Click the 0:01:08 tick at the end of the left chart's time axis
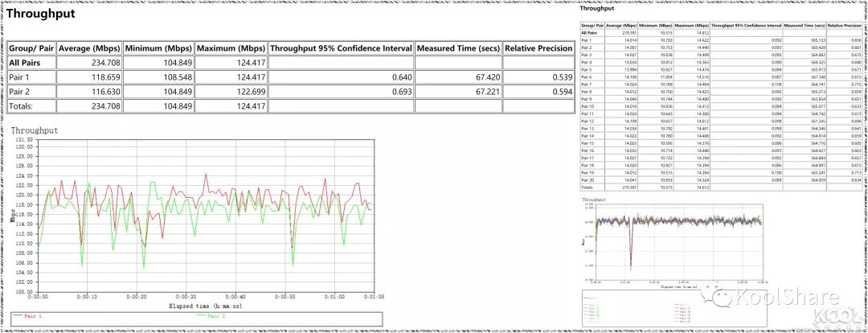868x333 pixels. tap(375, 297)
